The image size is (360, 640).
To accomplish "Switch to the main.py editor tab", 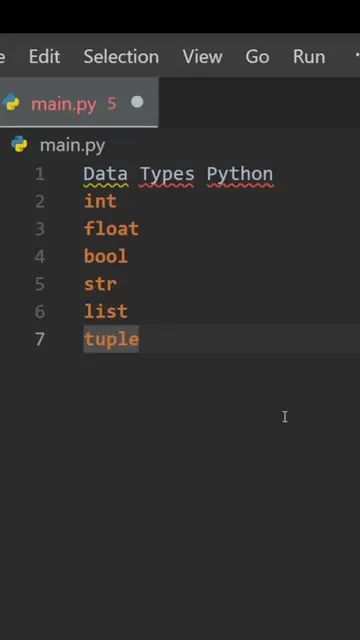I will [78, 103].
